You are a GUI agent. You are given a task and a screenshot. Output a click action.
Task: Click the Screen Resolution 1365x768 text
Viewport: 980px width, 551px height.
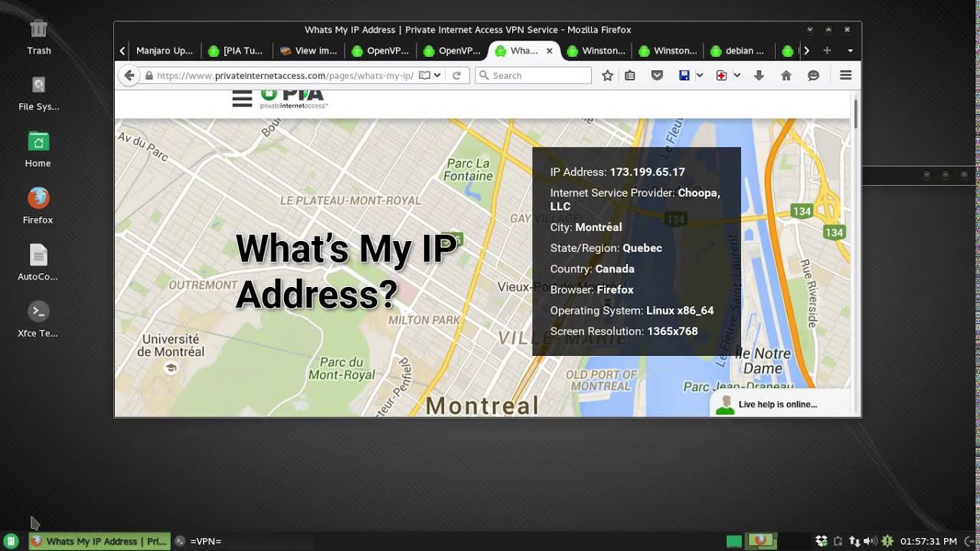point(623,331)
